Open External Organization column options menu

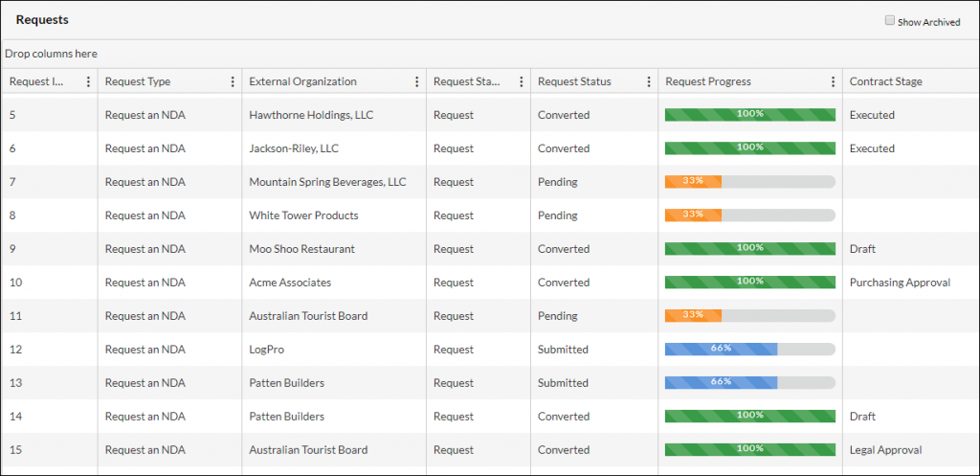[x=417, y=81]
